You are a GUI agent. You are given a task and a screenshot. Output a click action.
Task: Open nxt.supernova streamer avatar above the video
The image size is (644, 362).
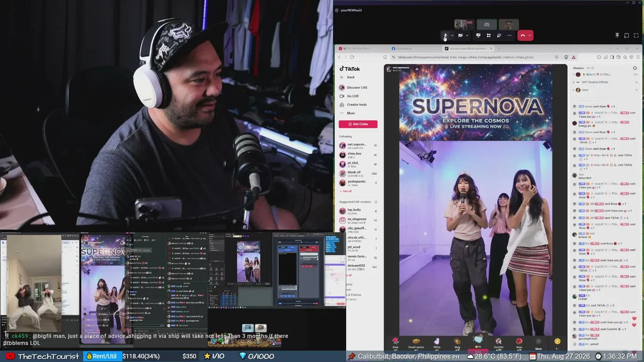tap(388, 69)
